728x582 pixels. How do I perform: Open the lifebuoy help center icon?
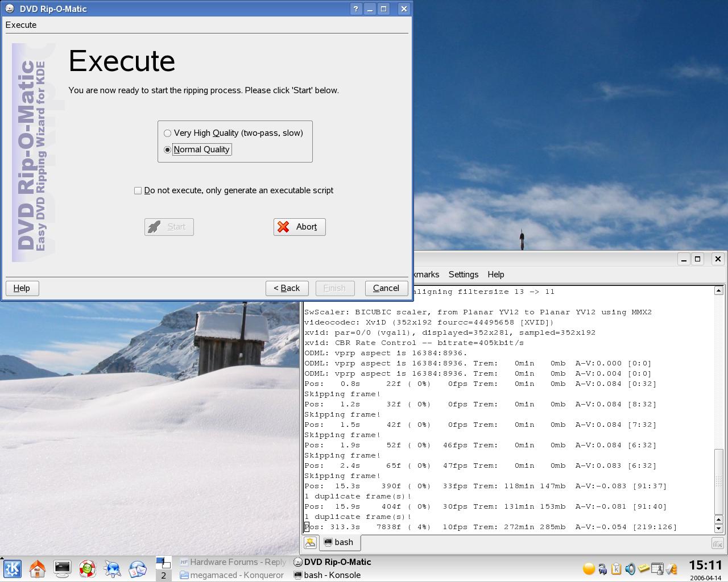pos(88,568)
